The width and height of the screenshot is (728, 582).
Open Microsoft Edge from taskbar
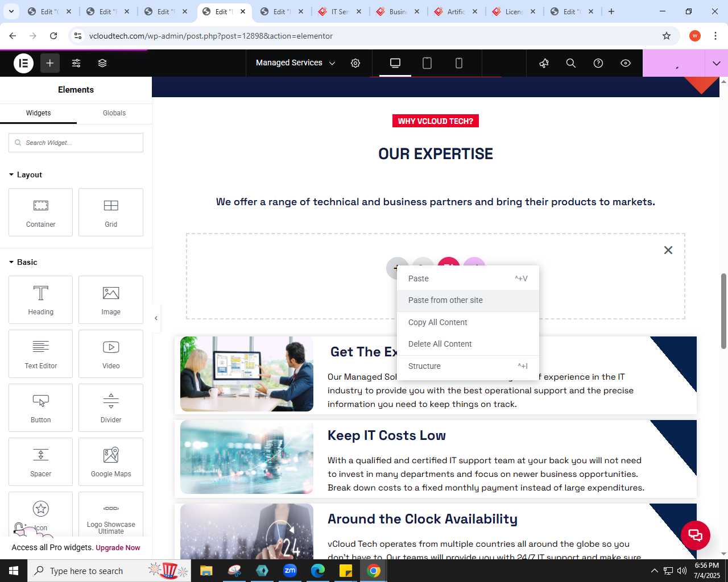pos(318,571)
